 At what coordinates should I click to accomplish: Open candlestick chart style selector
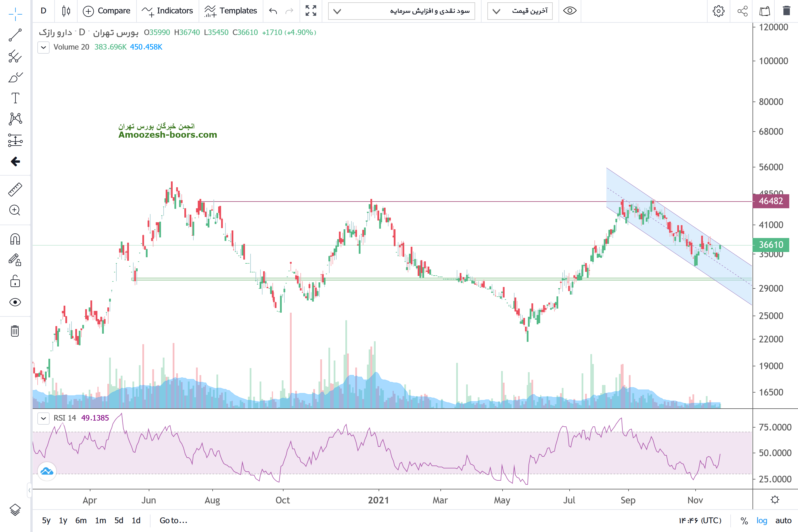(66, 11)
